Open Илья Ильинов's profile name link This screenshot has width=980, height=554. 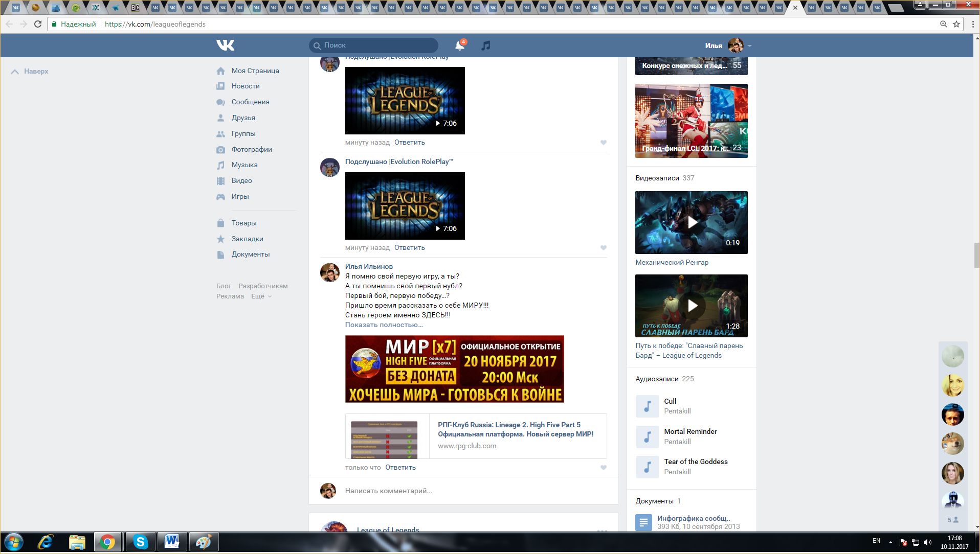(369, 266)
